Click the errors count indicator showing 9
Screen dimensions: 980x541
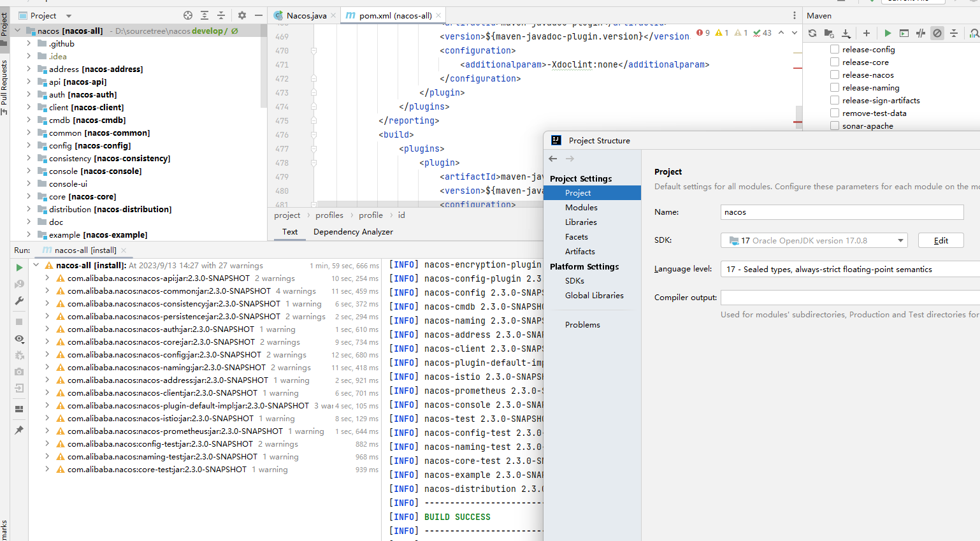pos(703,32)
